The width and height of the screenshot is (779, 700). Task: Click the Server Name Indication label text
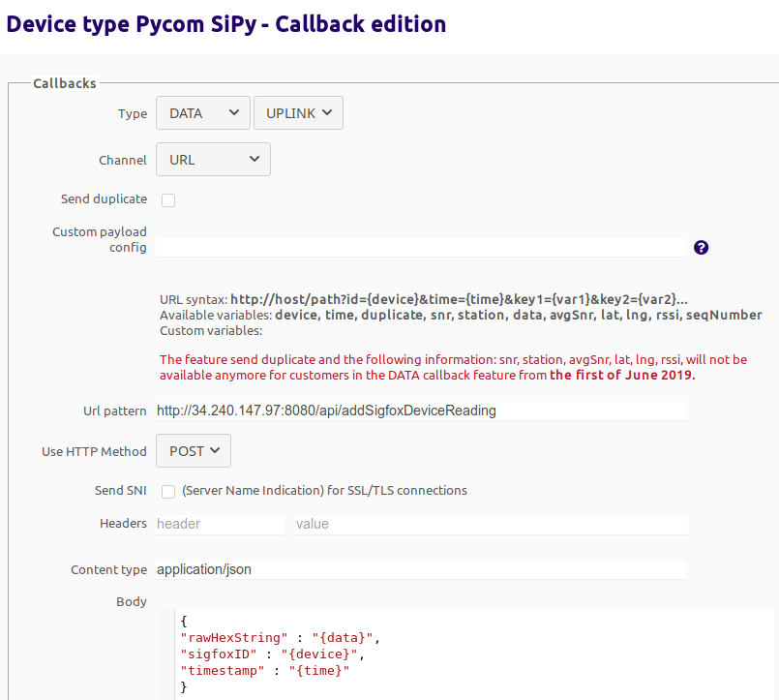[x=324, y=491]
